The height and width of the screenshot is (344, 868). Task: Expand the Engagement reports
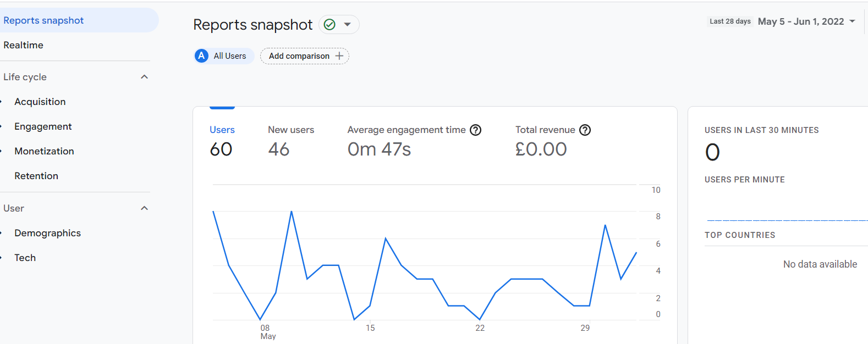point(43,126)
